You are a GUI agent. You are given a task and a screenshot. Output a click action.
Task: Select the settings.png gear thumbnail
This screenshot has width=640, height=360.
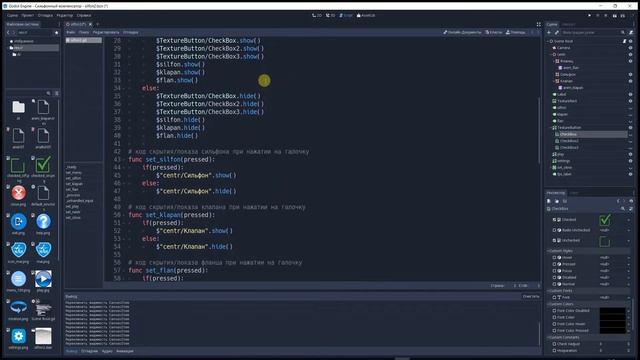pyautogui.click(x=18, y=336)
